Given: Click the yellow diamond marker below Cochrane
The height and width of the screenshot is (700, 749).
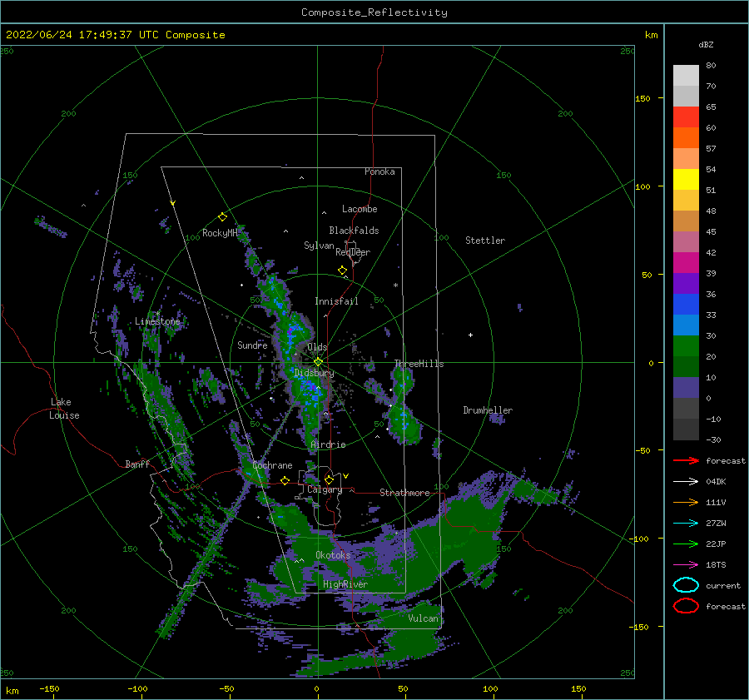Looking at the screenshot, I should tap(285, 480).
